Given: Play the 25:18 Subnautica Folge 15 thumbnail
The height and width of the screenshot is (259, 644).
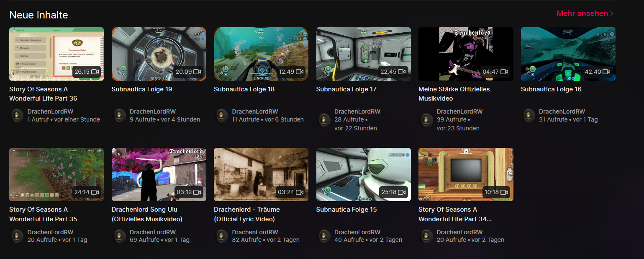Looking at the screenshot, I should (x=364, y=174).
